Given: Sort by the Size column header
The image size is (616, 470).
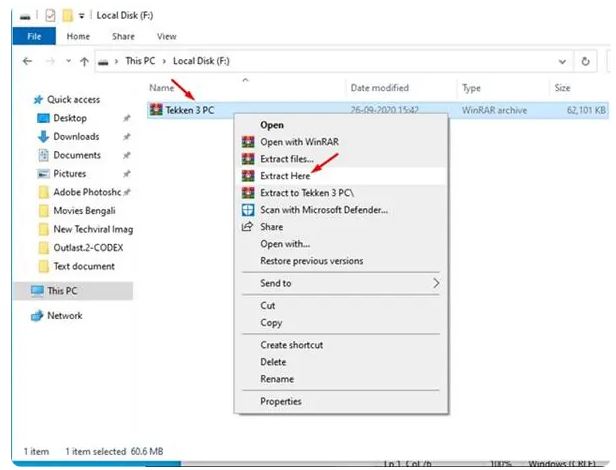Looking at the screenshot, I should coord(562,88).
